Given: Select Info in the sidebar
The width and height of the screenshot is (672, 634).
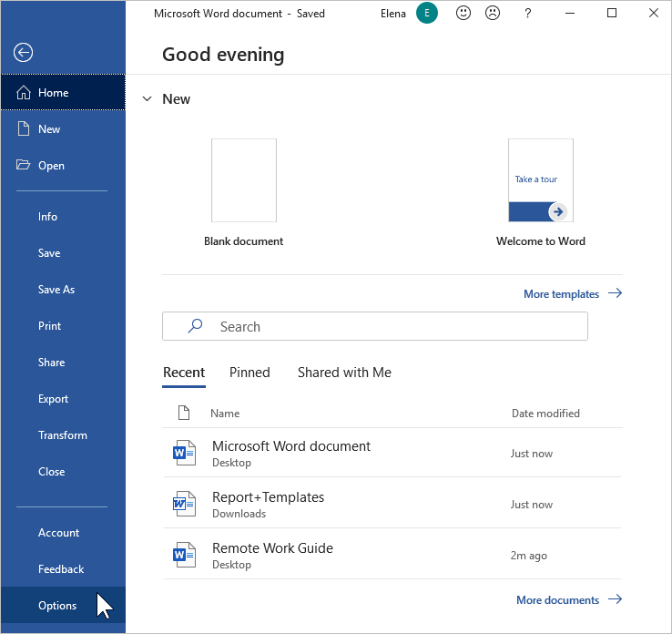Looking at the screenshot, I should (x=47, y=217).
